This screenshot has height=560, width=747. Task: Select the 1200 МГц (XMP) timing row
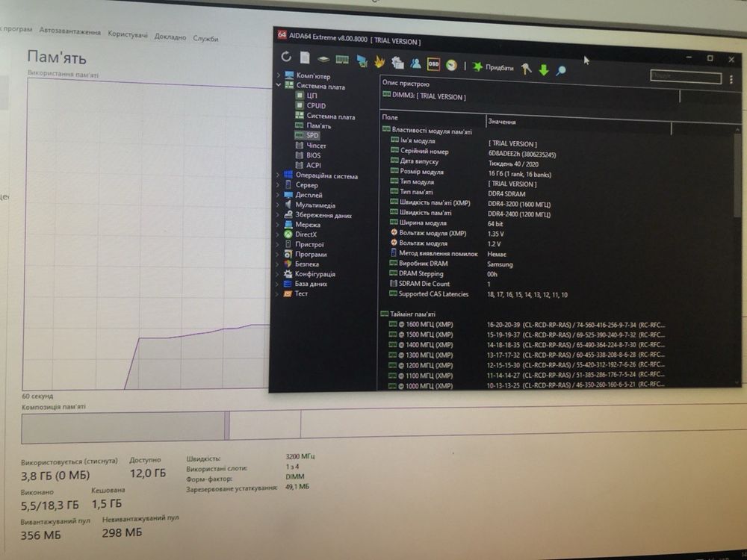point(526,365)
